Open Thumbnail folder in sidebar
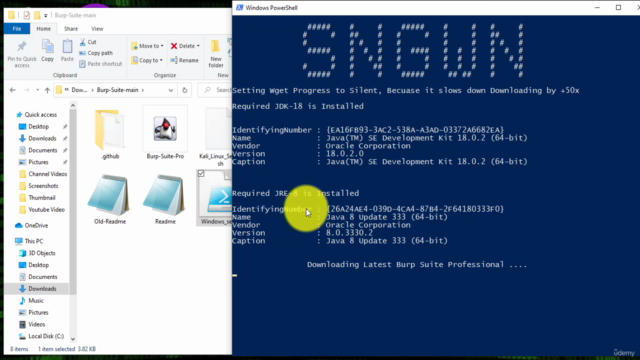This screenshot has height=360, width=640. click(x=42, y=198)
